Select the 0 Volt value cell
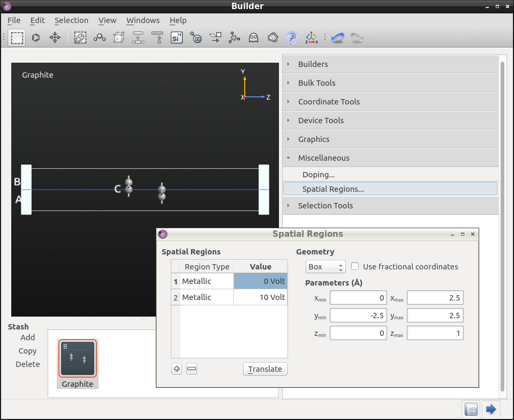 [x=260, y=281]
